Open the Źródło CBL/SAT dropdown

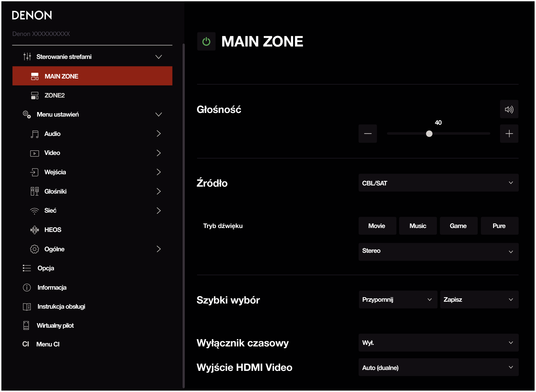[438, 183]
